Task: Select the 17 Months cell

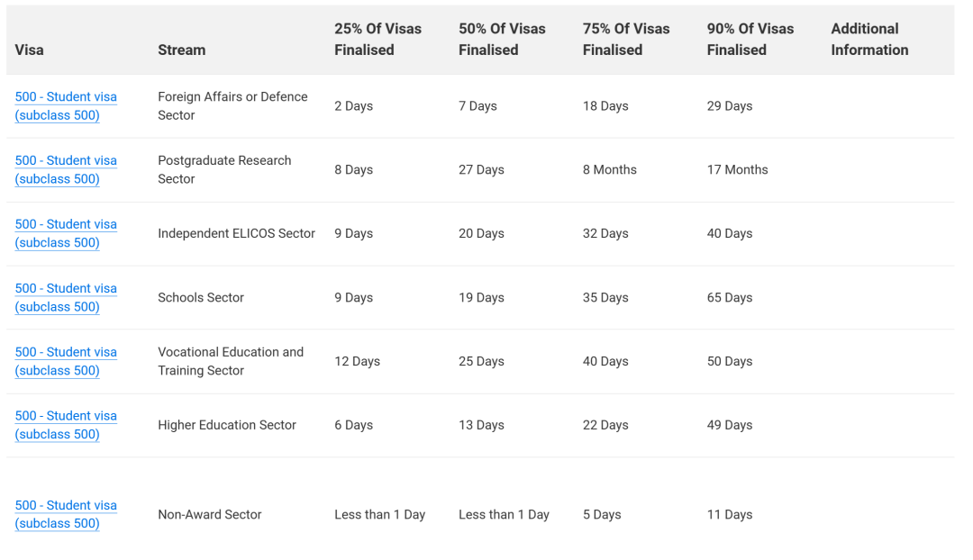Action: click(737, 170)
